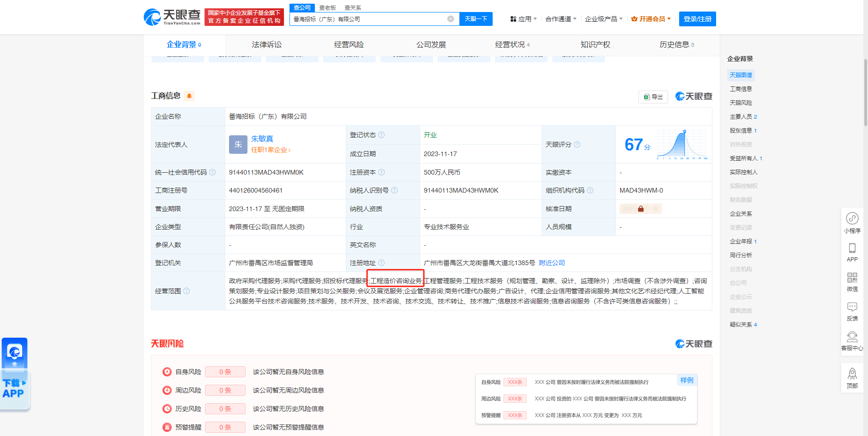Open the 附近公司 nearby companies link
This screenshot has width=868, height=436.
coord(552,263)
